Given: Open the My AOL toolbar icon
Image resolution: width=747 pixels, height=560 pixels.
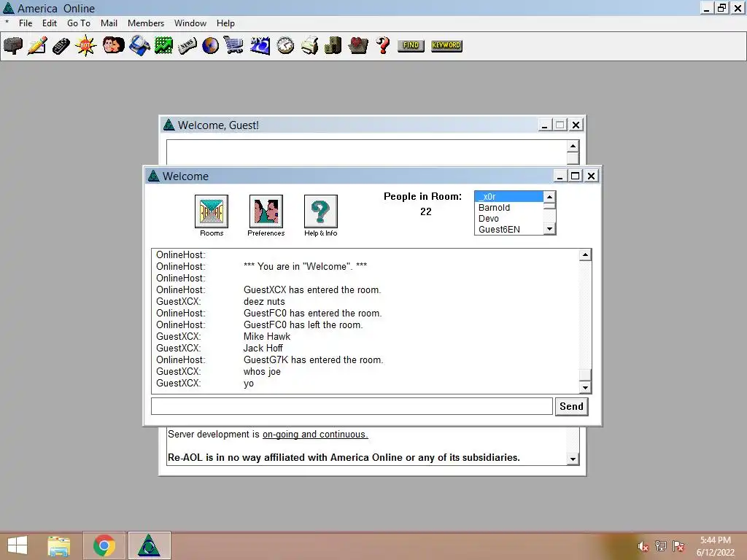Looking at the screenshot, I should pyautogui.click(x=260, y=46).
